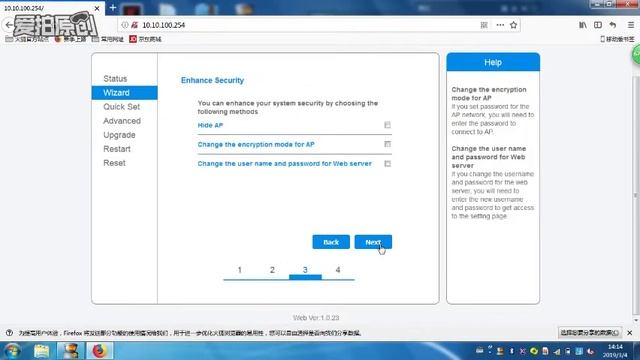Click the data sharing choice button
This screenshot has height=360, width=640.
(589, 333)
